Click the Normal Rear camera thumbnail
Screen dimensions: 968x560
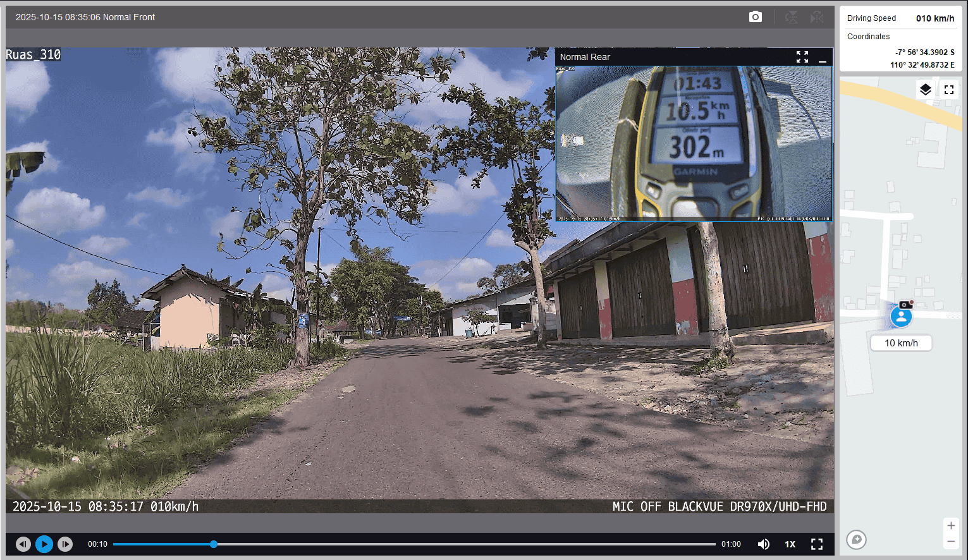pos(694,143)
